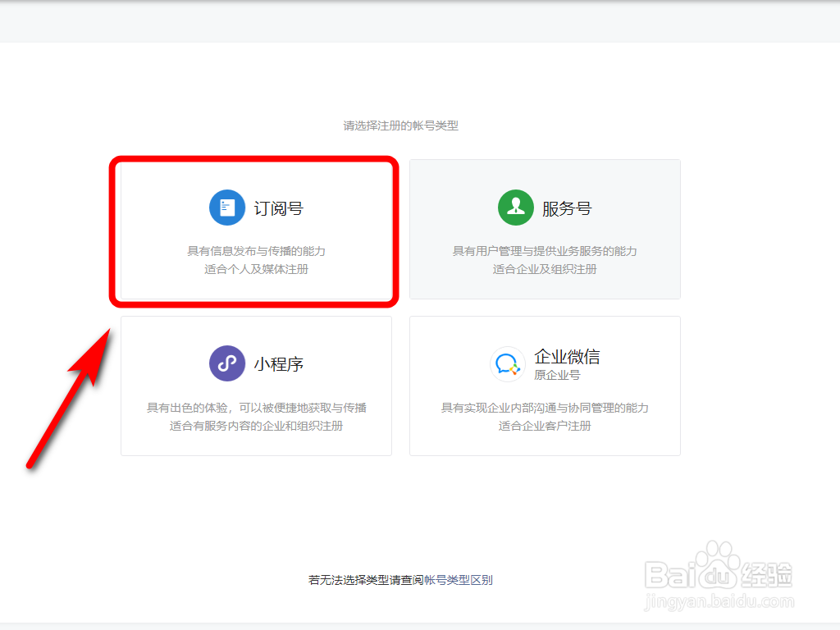Select the 小程序 title text
The height and width of the screenshot is (630, 840).
[x=279, y=364]
